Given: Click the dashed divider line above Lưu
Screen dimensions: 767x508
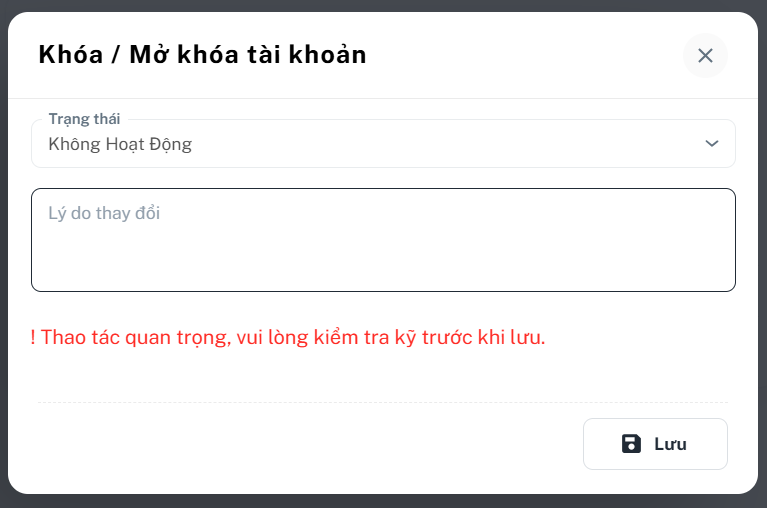Looking at the screenshot, I should pyautogui.click(x=383, y=402).
